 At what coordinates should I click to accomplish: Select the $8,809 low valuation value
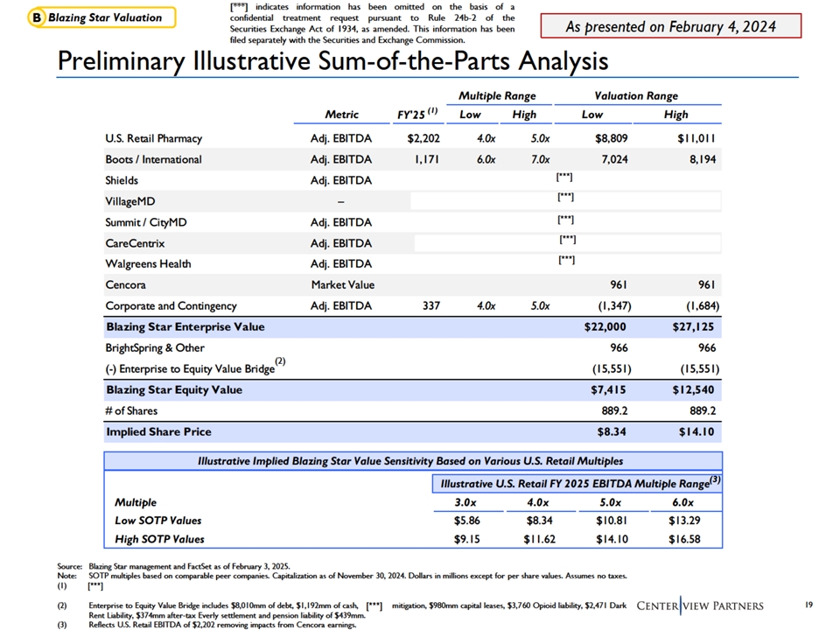coord(612,138)
